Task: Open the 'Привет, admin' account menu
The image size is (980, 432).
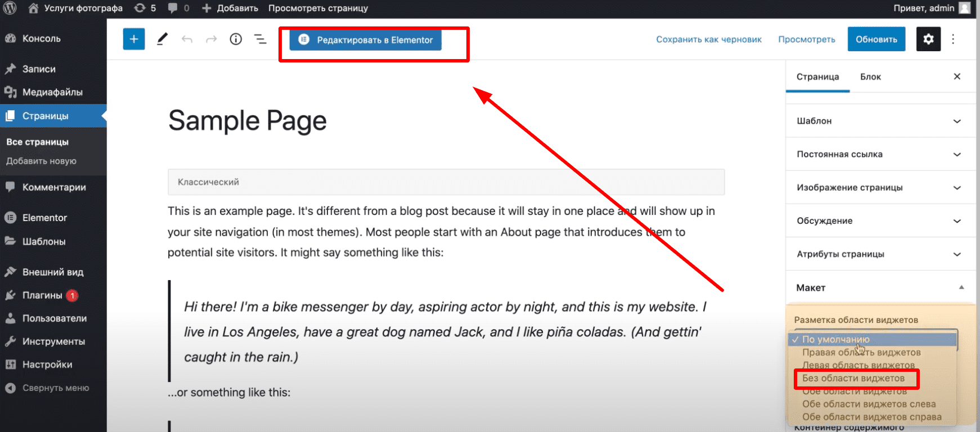Action: 931,8
